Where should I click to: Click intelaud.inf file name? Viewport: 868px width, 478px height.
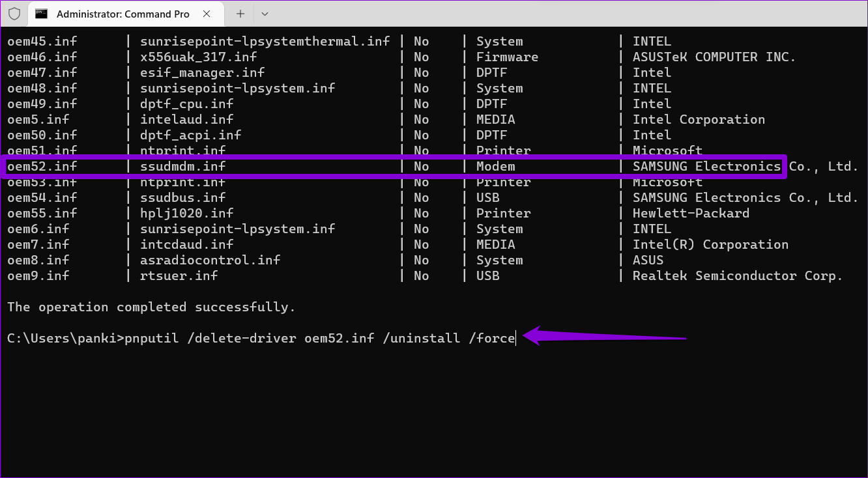coord(187,120)
